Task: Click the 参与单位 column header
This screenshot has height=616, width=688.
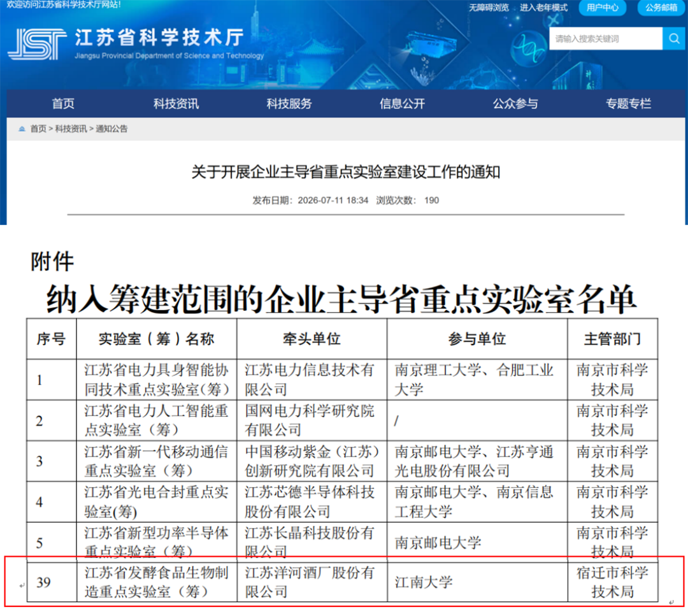Action: 477,339
